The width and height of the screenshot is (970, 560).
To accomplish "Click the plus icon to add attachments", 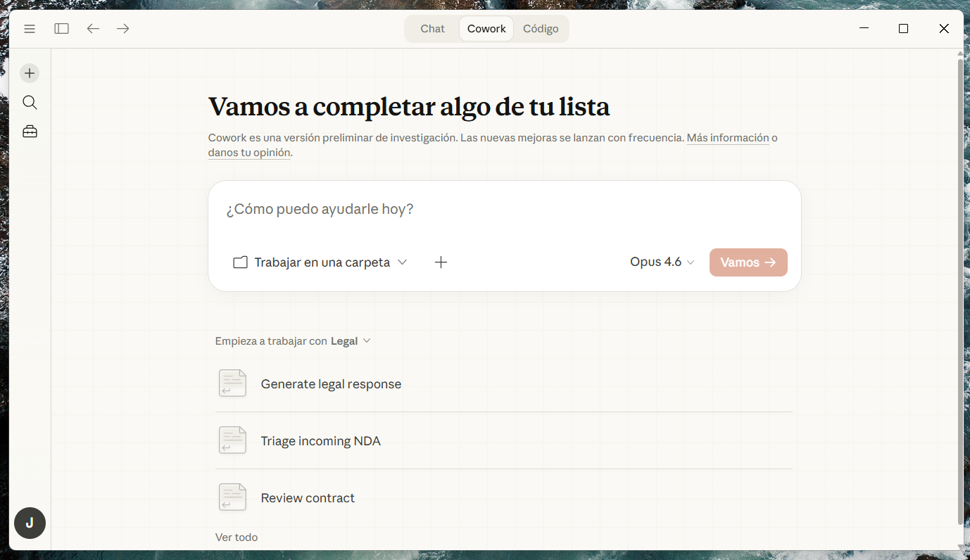I will (x=441, y=262).
